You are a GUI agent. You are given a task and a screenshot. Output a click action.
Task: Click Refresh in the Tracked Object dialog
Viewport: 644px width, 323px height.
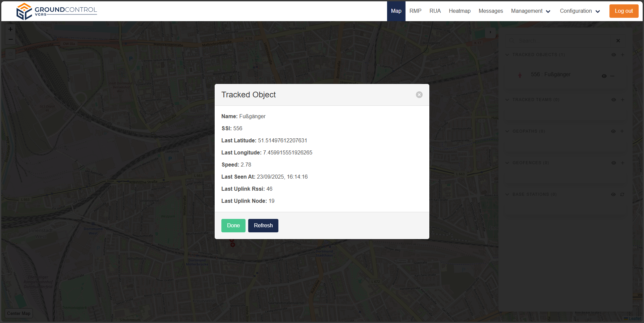(x=263, y=226)
